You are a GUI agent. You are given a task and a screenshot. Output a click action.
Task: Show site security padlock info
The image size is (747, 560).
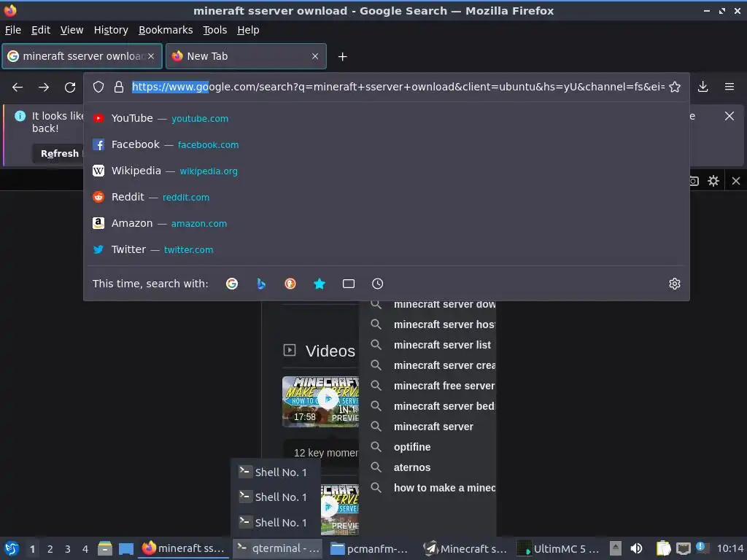click(x=119, y=87)
